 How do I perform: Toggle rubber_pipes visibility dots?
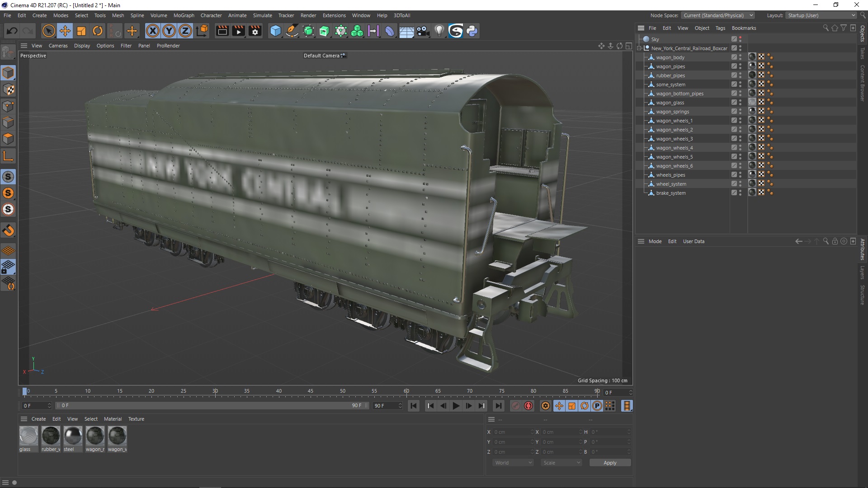click(740, 75)
